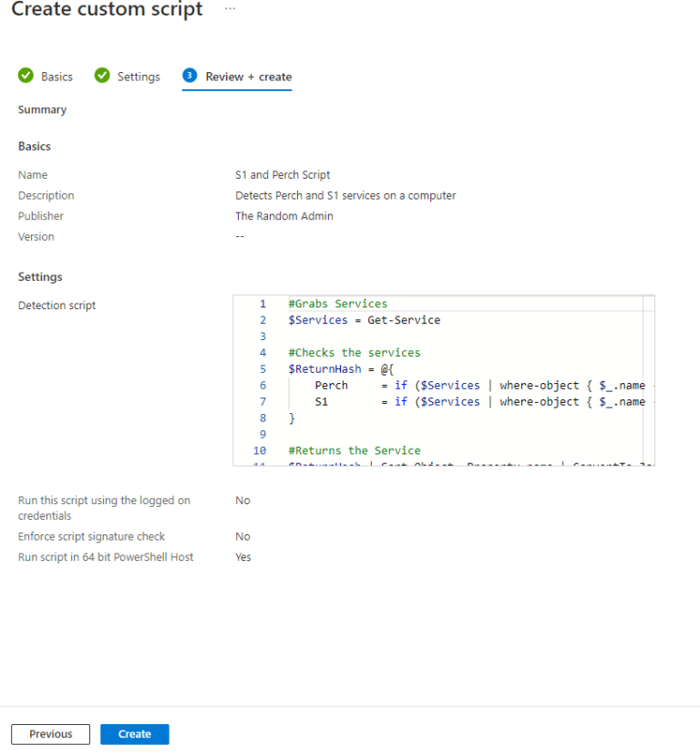Click the Create button

click(x=134, y=733)
